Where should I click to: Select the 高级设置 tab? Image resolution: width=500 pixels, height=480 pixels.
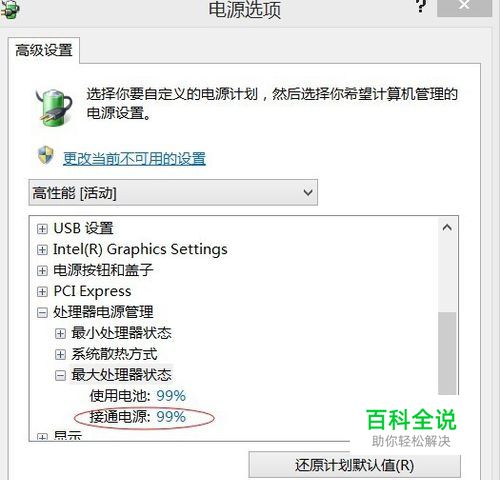pyautogui.click(x=44, y=50)
